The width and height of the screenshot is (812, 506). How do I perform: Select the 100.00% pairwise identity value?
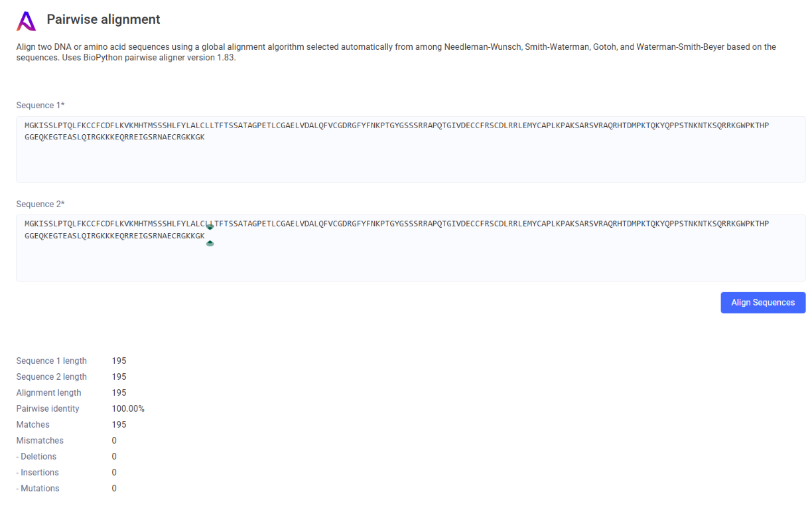(128, 408)
